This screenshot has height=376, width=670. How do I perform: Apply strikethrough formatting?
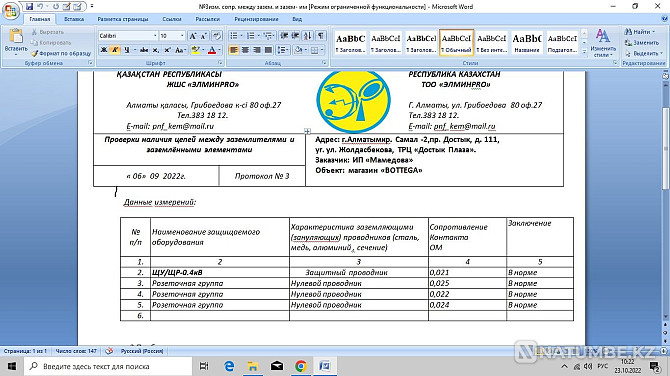pyautogui.click(x=144, y=50)
